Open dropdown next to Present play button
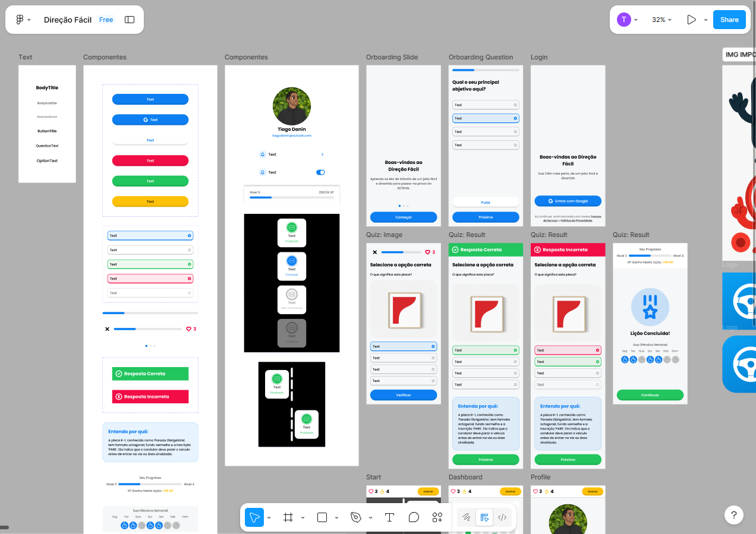Screen dimensions: 756x534 point(705,20)
